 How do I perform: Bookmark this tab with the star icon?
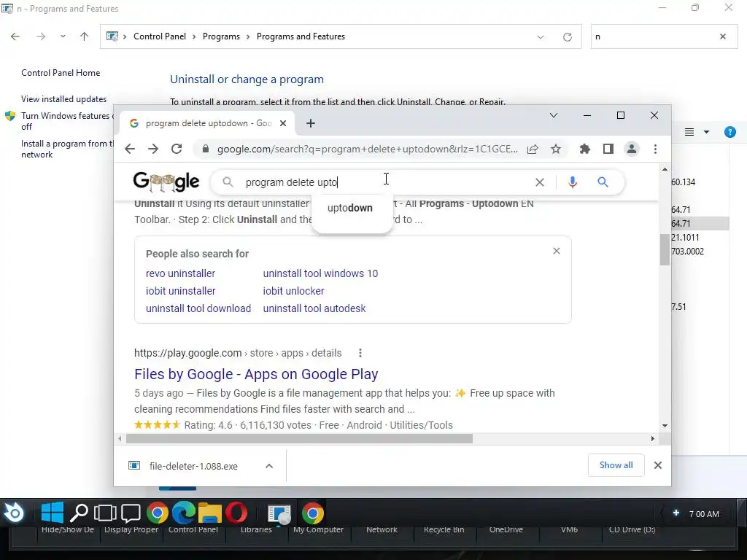[x=555, y=149]
